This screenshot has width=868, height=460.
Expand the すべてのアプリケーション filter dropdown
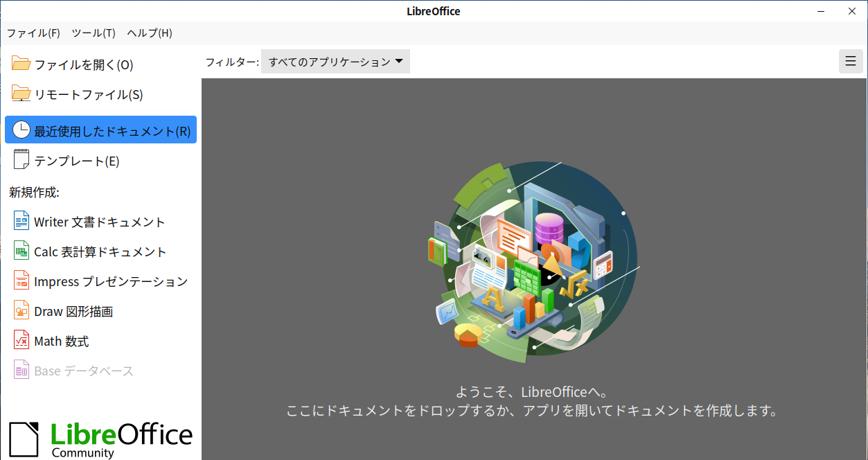coord(335,62)
